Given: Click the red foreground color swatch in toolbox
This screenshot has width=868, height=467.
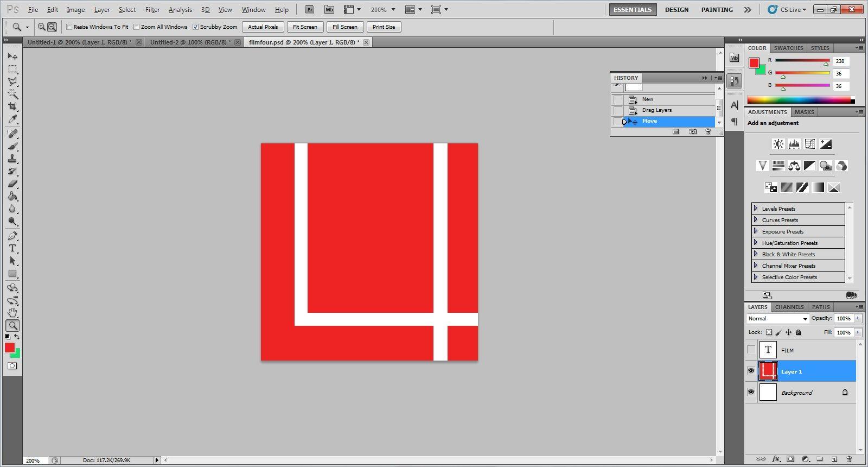Looking at the screenshot, I should tap(10, 348).
